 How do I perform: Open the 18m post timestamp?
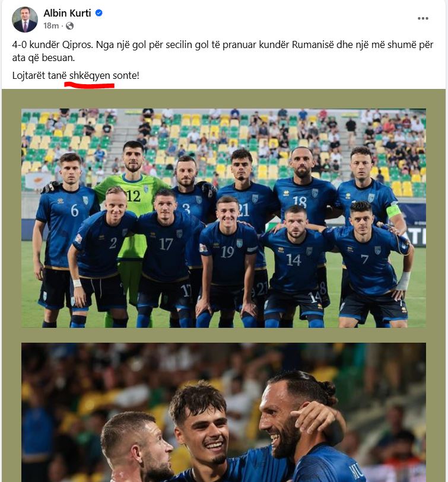(51, 26)
